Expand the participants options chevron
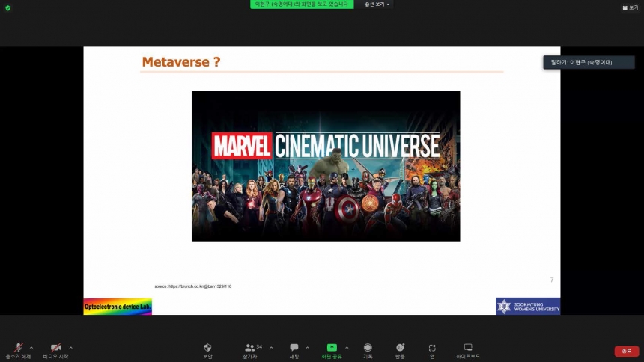The width and height of the screenshot is (644, 362). coord(271,348)
